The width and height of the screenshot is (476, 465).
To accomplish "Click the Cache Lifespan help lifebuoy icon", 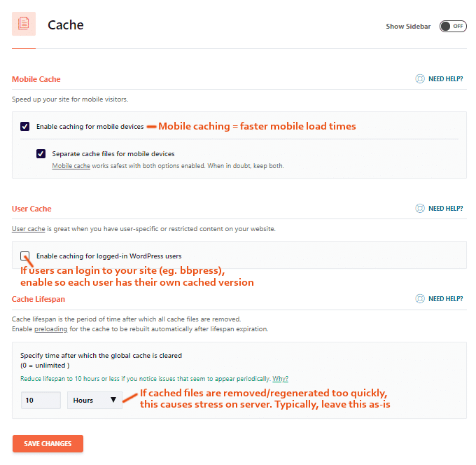I will [x=420, y=299].
